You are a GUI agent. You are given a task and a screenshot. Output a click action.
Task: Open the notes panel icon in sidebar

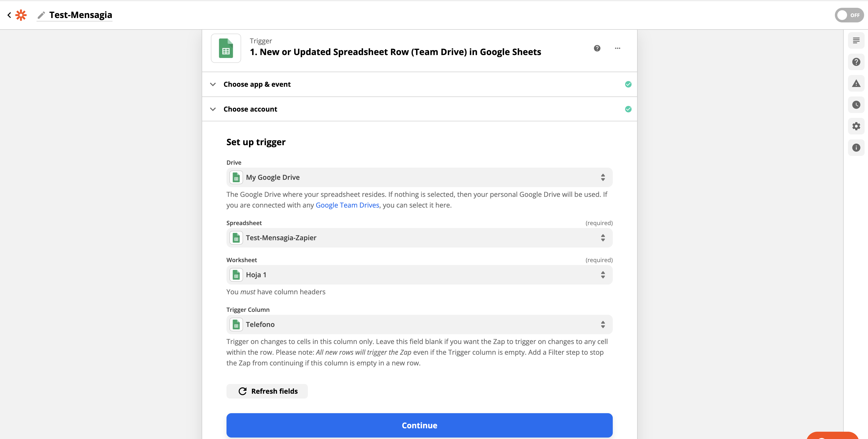click(x=856, y=41)
